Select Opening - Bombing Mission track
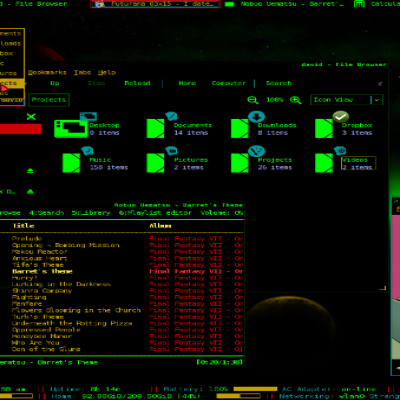400x400 pixels. click(x=65, y=245)
